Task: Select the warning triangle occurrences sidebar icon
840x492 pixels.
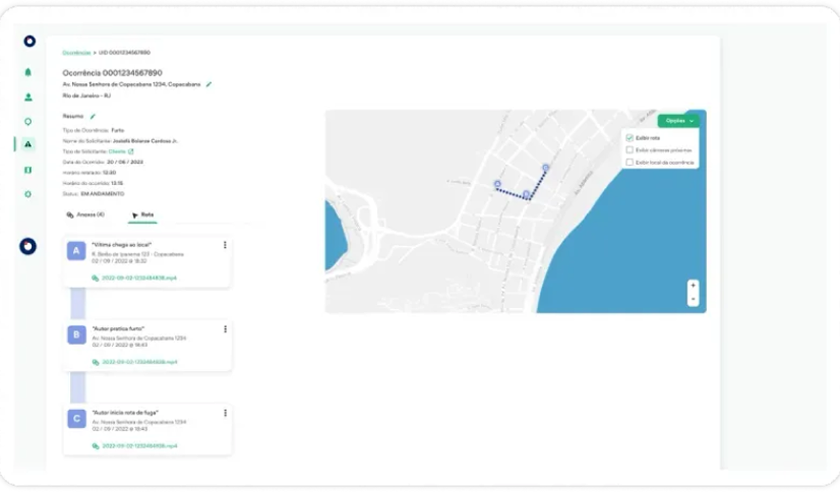Action: coord(28,145)
